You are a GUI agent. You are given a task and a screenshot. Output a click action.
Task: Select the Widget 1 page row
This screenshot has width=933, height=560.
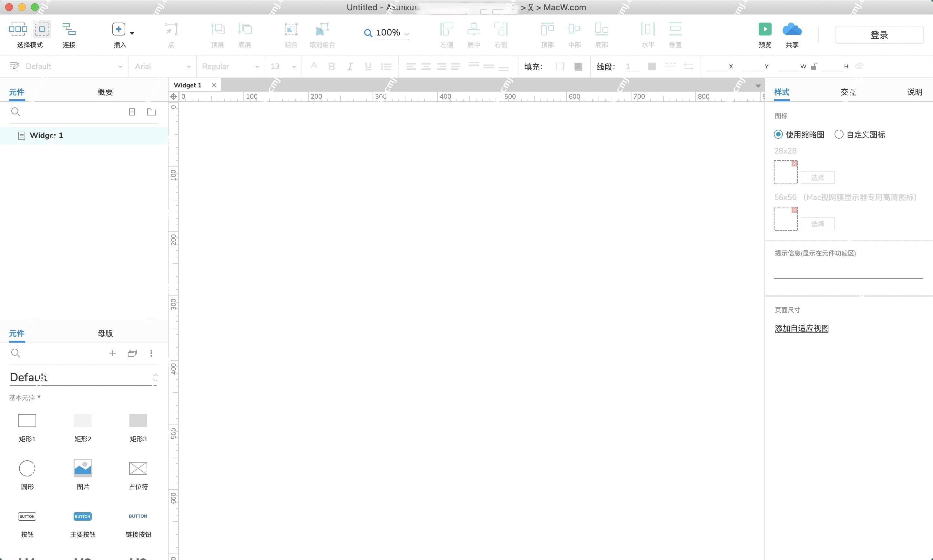coord(84,135)
